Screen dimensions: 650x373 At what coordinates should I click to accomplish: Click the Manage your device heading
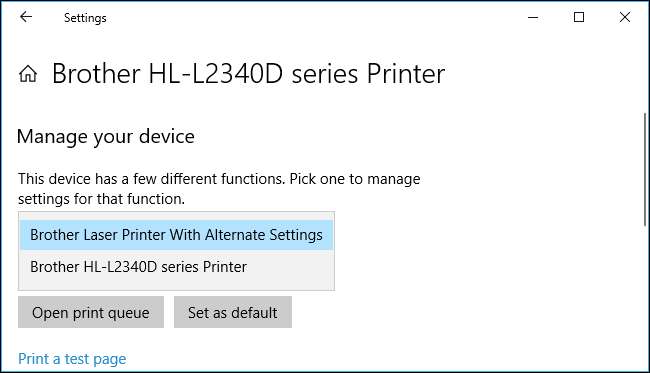click(106, 137)
